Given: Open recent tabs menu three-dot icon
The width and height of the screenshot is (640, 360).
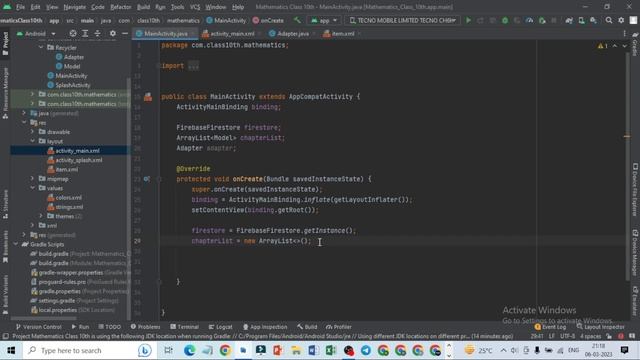Looking at the screenshot, I should click(x=624, y=33).
